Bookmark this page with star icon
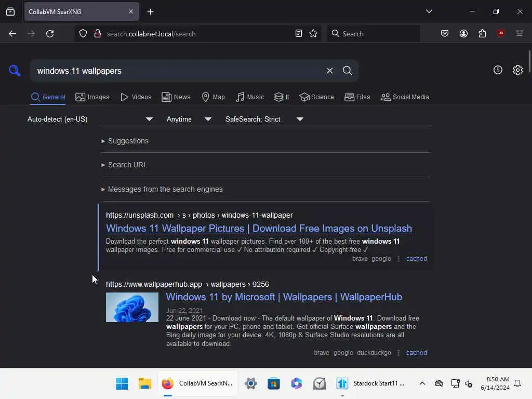532x399 pixels. coord(313,34)
